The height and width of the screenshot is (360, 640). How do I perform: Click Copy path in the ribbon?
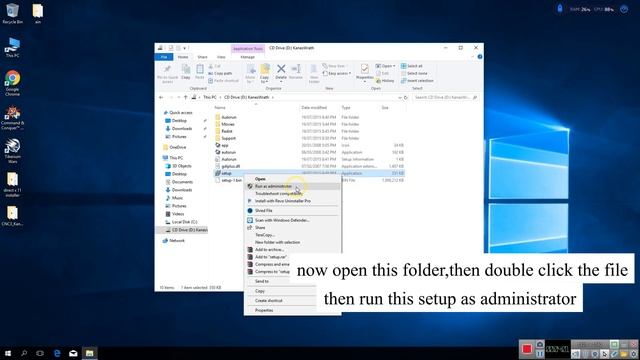coord(220,73)
